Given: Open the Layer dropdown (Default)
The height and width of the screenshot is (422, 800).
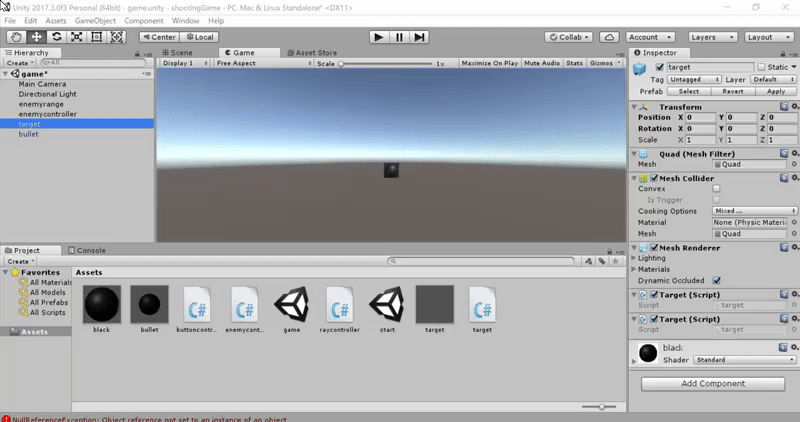Looking at the screenshot, I should tap(773, 80).
